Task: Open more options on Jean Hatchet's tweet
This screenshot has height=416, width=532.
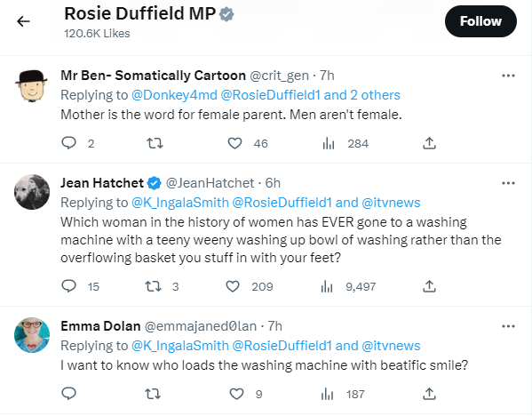Action: click(508, 183)
